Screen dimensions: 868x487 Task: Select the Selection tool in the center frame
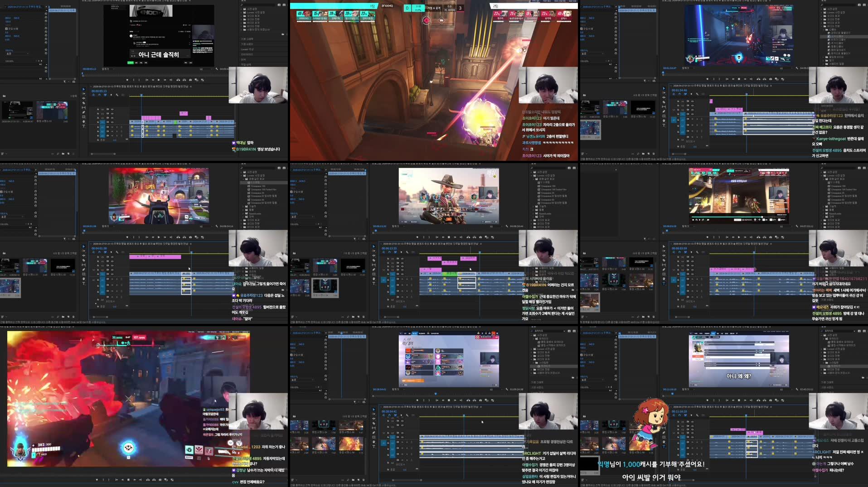(x=373, y=246)
